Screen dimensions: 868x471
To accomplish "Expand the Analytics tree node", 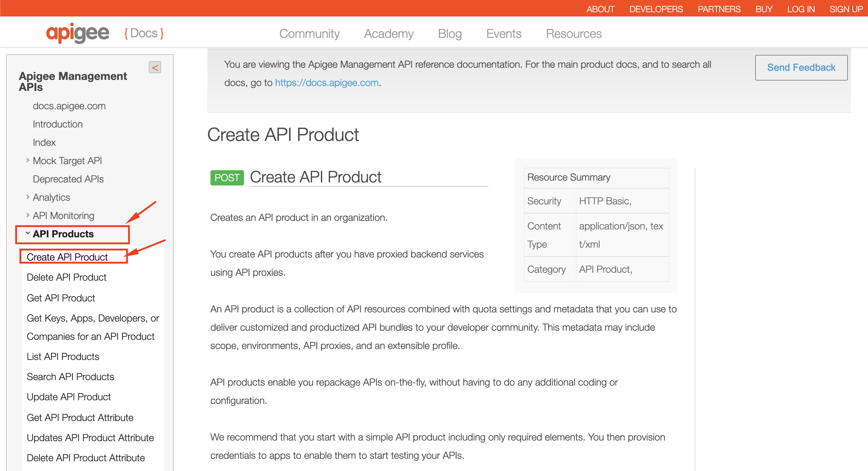I will tap(28, 197).
